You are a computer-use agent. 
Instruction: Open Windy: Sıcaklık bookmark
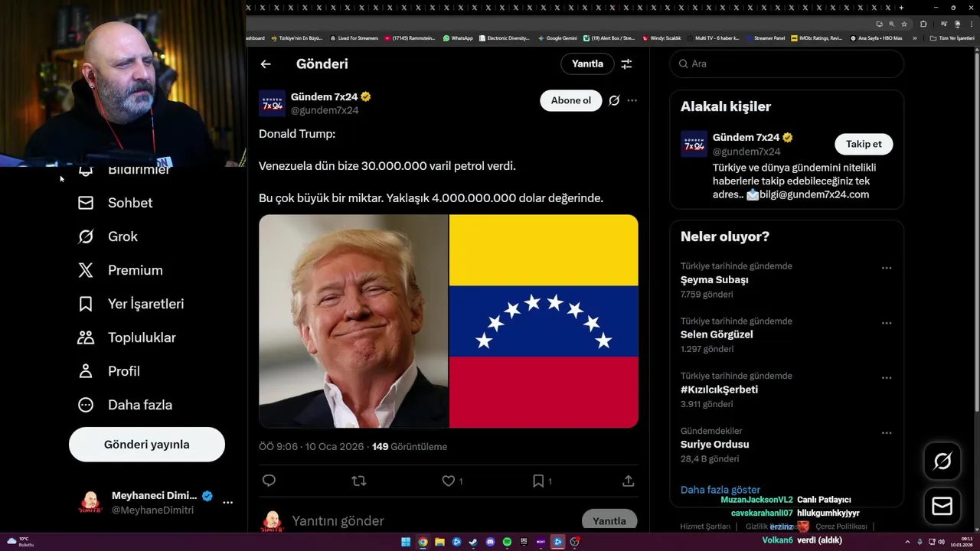point(662,38)
